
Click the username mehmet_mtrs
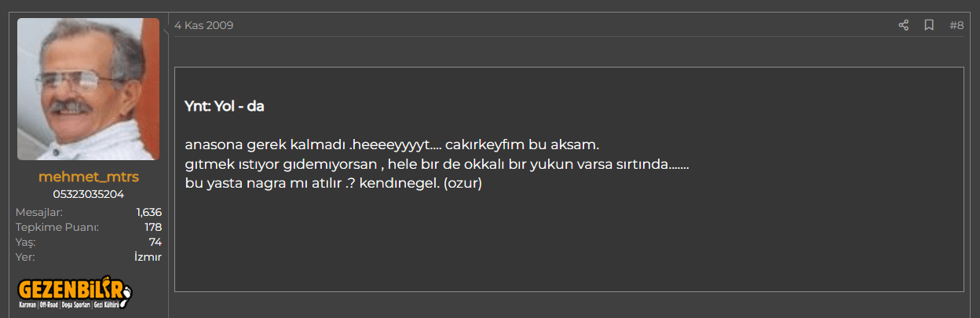point(88,177)
